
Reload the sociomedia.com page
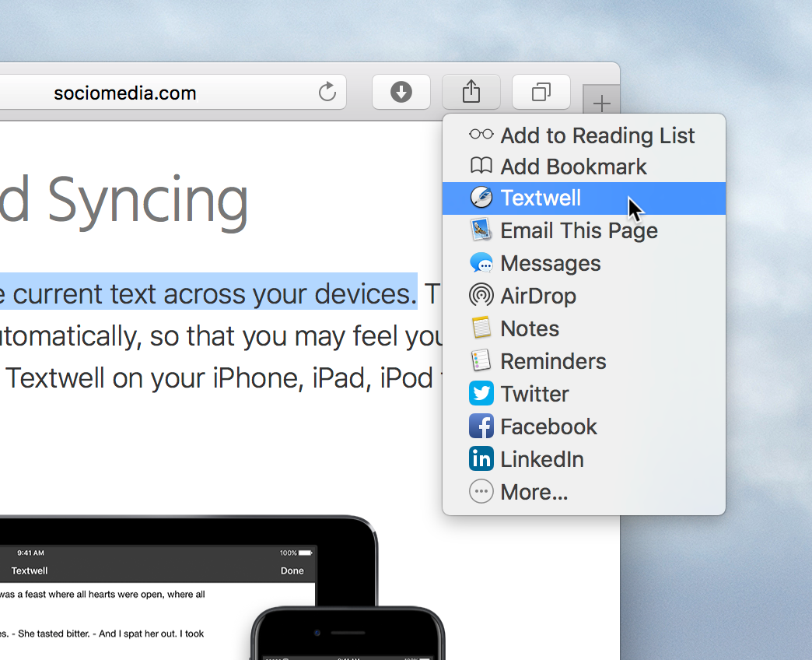[x=327, y=92]
